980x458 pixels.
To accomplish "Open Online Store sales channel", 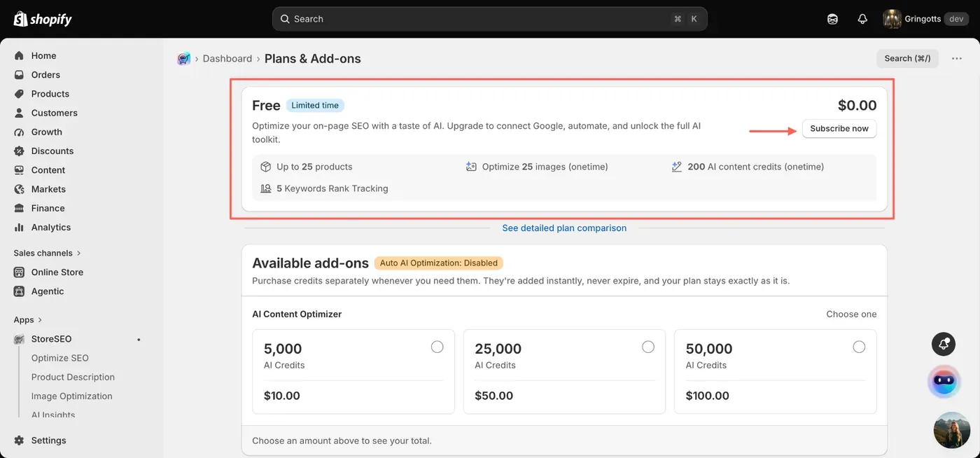I will click(57, 272).
